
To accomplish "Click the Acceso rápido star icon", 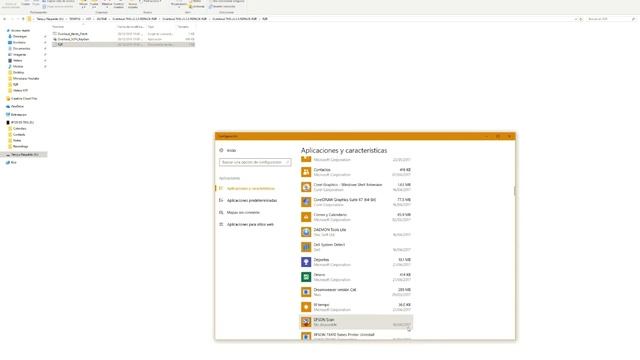I will [8, 30].
